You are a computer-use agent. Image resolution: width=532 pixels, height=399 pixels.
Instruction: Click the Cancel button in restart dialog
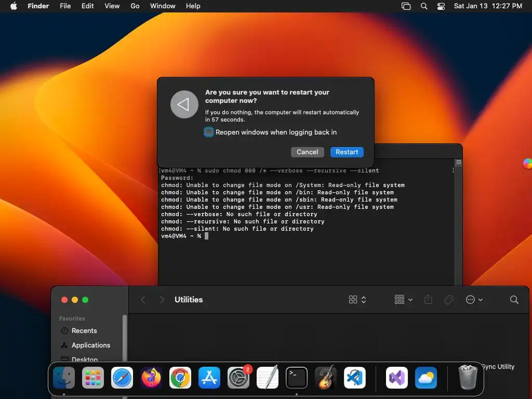(308, 152)
